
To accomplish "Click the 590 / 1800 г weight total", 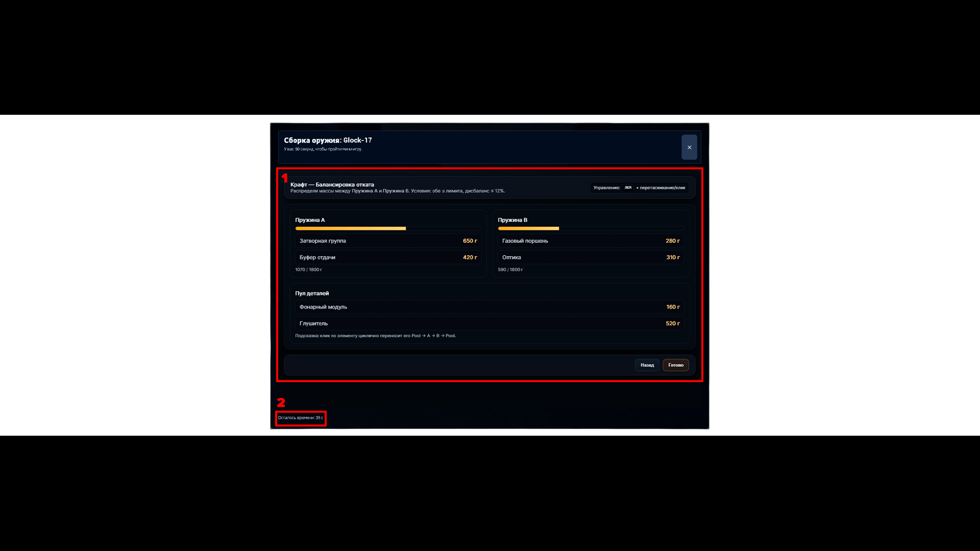I will (510, 269).
